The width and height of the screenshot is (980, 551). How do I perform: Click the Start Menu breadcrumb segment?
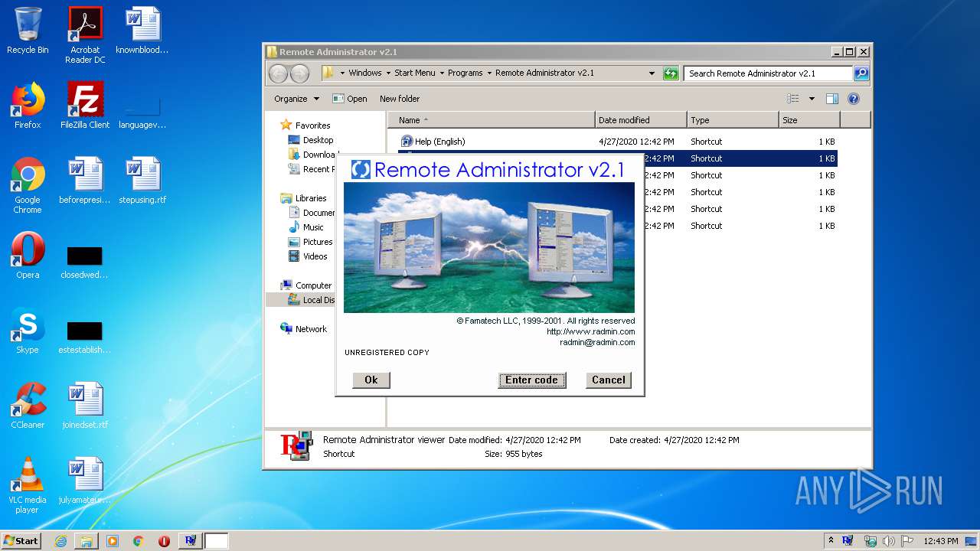click(414, 73)
